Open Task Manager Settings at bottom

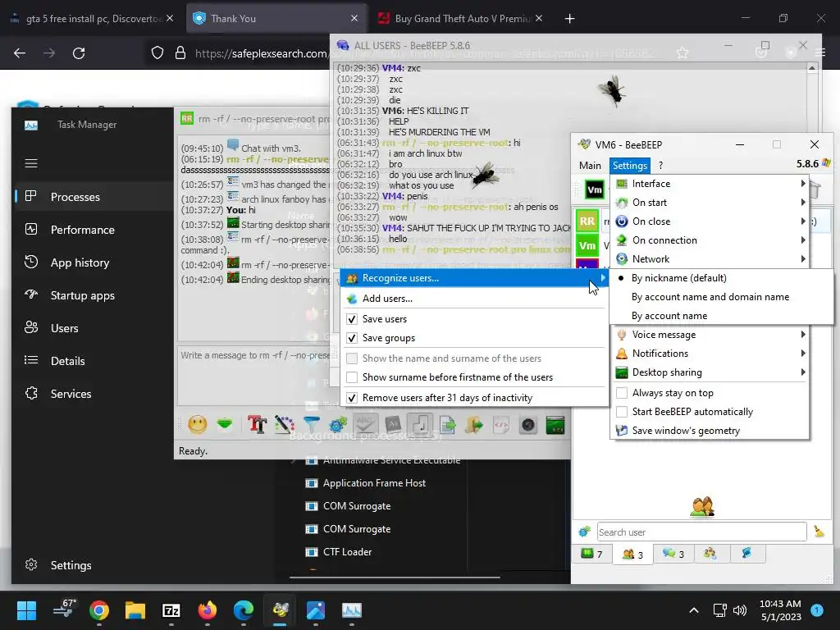(x=94, y=565)
